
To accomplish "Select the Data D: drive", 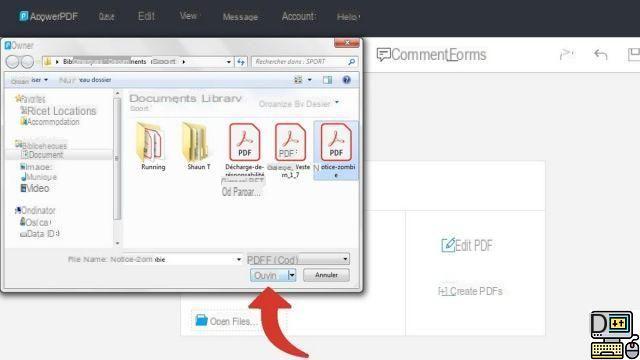I will [x=40, y=234].
